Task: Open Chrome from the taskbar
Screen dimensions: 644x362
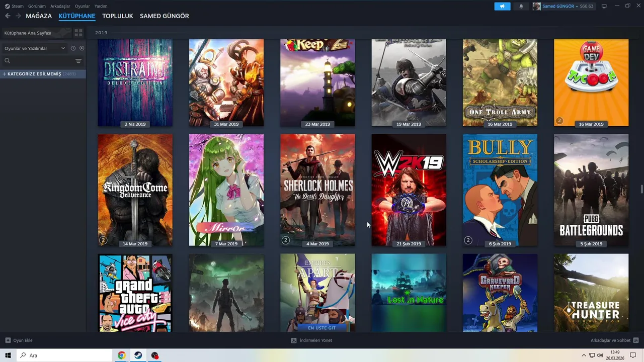Action: point(121,355)
